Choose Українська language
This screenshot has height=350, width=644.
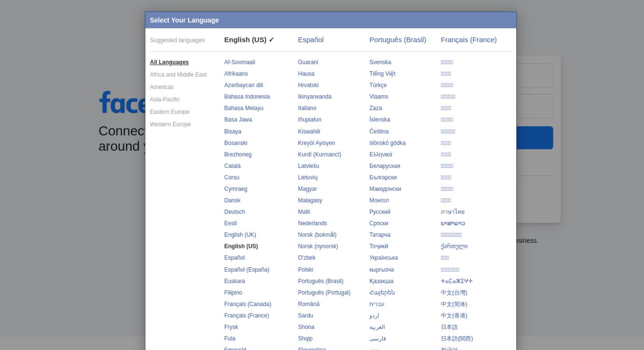click(x=384, y=258)
